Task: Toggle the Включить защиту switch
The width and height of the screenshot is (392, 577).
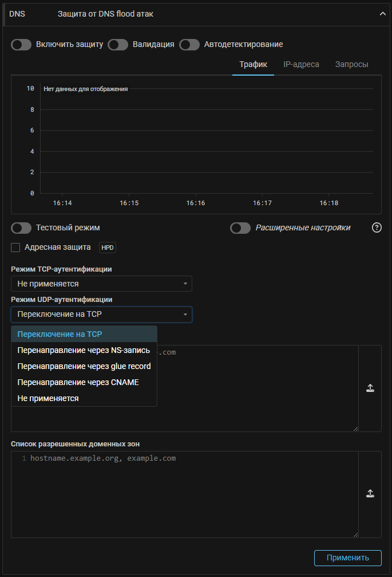Action: [21, 45]
